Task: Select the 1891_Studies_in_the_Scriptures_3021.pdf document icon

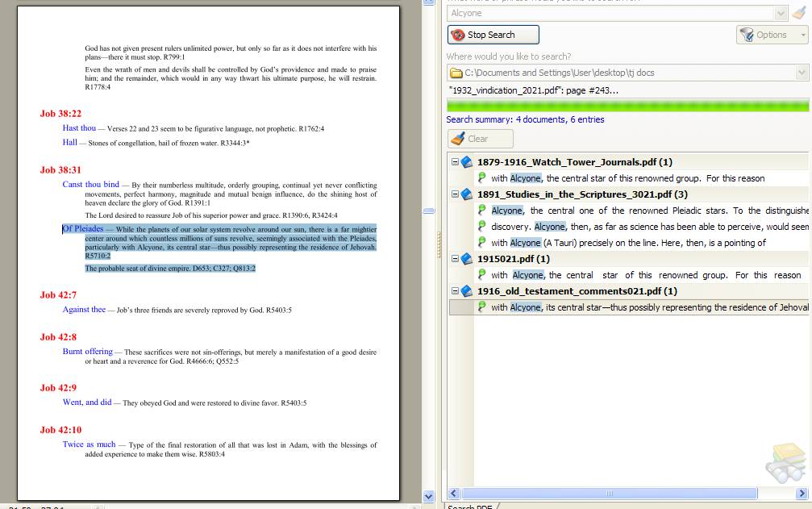Action: pos(467,194)
